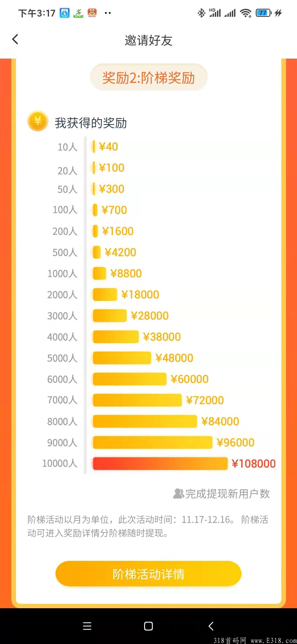Tap the Android home button
Image resolution: width=297 pixels, height=644 pixels.
click(148, 626)
